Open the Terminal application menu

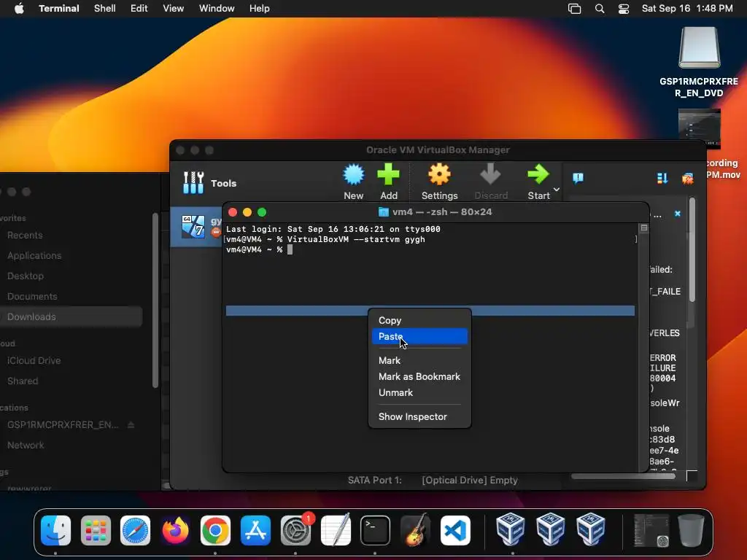pyautogui.click(x=59, y=9)
